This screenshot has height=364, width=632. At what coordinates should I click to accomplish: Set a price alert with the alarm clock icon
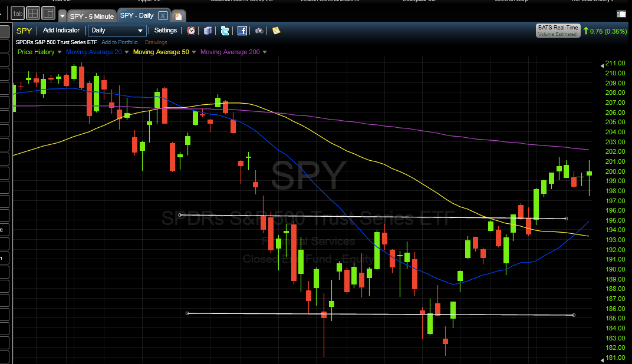pyautogui.click(x=191, y=31)
